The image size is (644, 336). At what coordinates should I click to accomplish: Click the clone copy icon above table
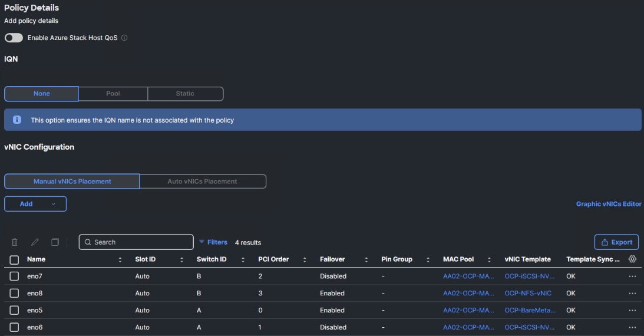pyautogui.click(x=55, y=242)
